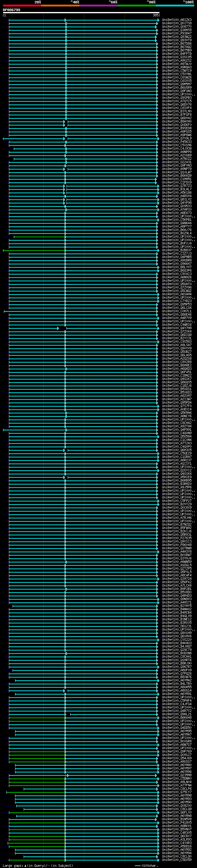Click label UniRef100_Q0DKF0
This screenshot has width=197, height=868.
click(177, 125)
